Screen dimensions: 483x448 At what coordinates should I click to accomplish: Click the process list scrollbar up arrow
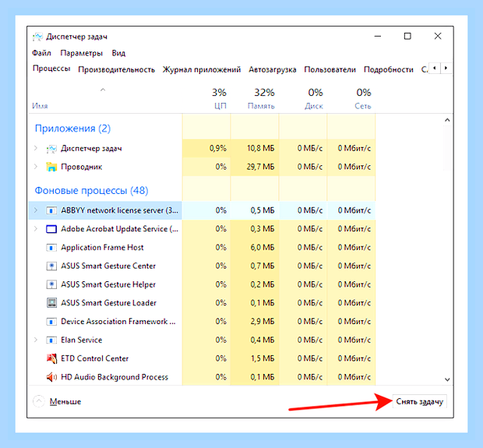tap(447, 120)
